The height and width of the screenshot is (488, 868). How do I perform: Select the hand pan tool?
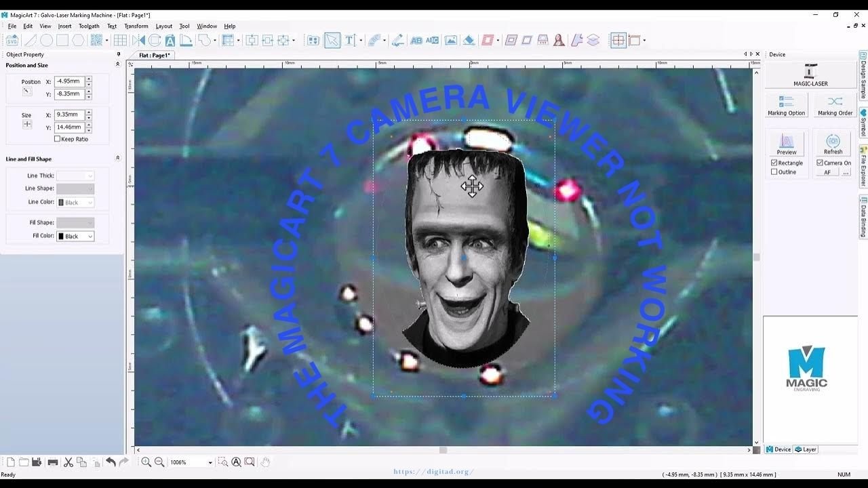tap(265, 462)
